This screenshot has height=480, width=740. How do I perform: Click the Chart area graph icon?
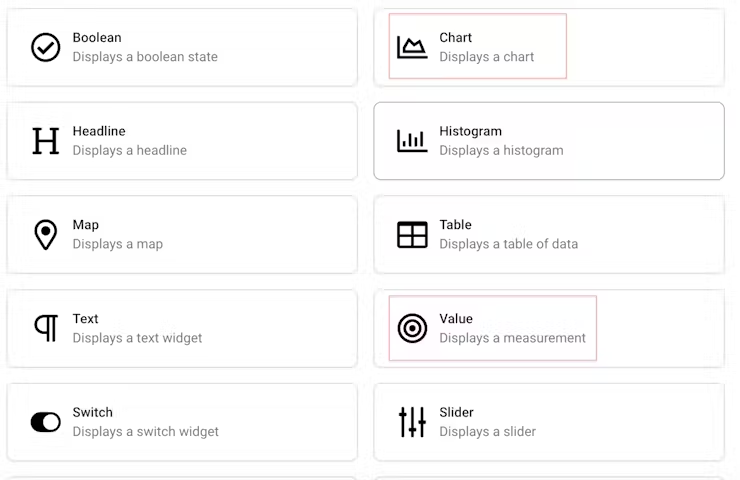[x=412, y=47]
